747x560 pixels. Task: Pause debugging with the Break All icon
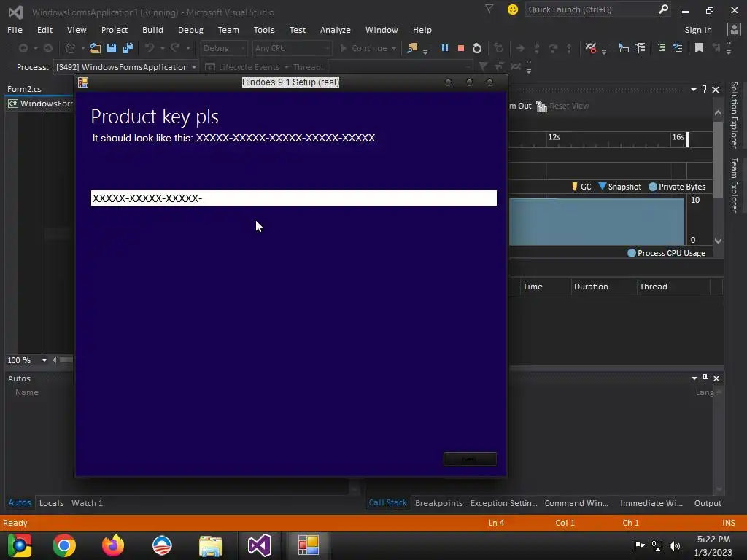(x=445, y=48)
